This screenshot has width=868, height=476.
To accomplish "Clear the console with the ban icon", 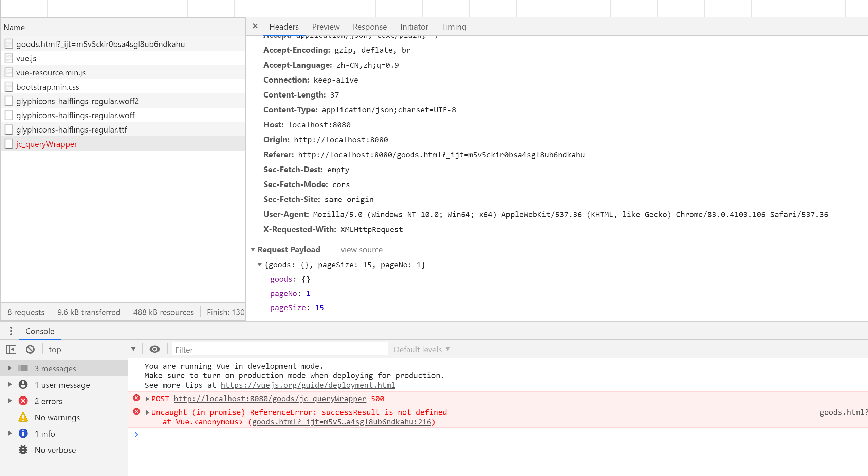I will pyautogui.click(x=30, y=349).
